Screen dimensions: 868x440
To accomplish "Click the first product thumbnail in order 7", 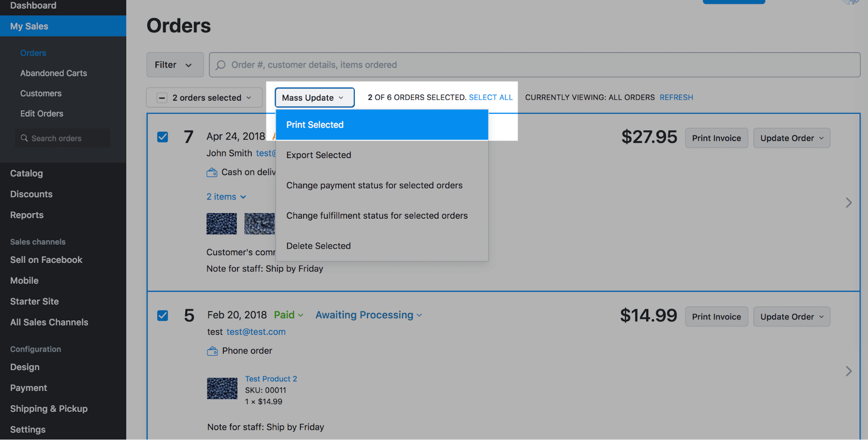I will click(x=221, y=223).
